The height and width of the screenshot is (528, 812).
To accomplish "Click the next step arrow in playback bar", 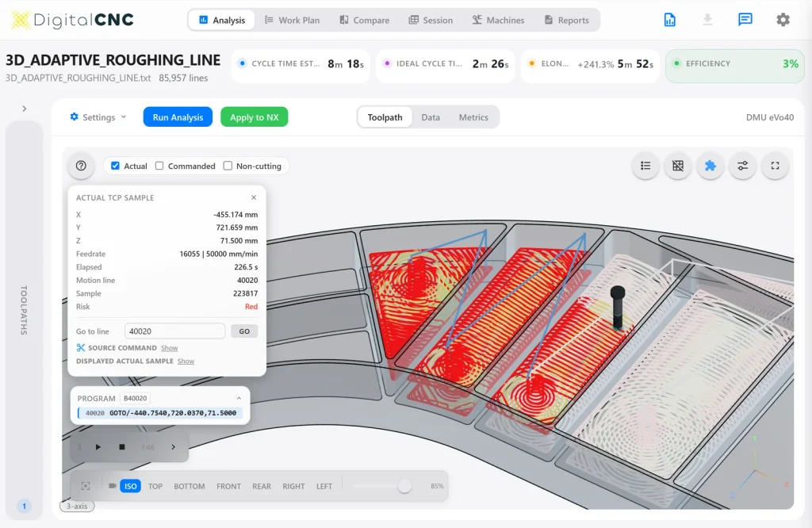I will click(x=174, y=446).
